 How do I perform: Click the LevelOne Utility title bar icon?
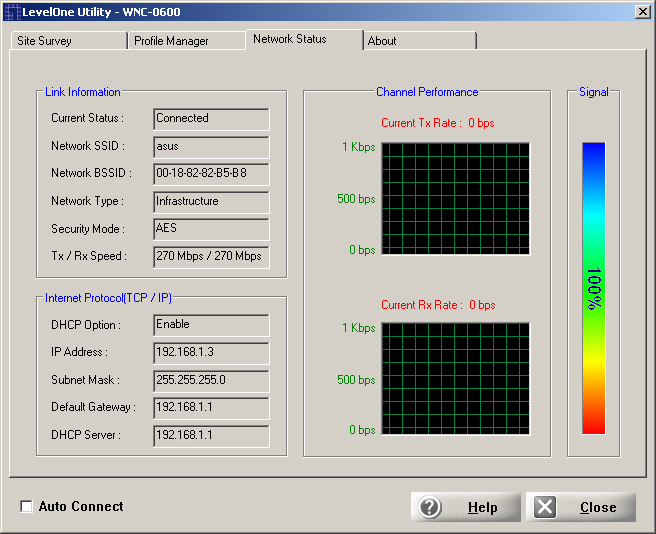pos(11,10)
